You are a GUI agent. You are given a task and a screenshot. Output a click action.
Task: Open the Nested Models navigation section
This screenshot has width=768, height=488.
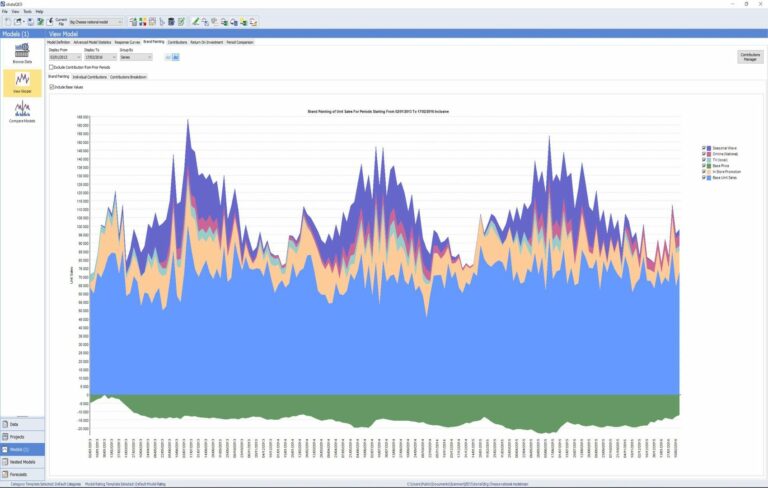[x=23, y=462]
